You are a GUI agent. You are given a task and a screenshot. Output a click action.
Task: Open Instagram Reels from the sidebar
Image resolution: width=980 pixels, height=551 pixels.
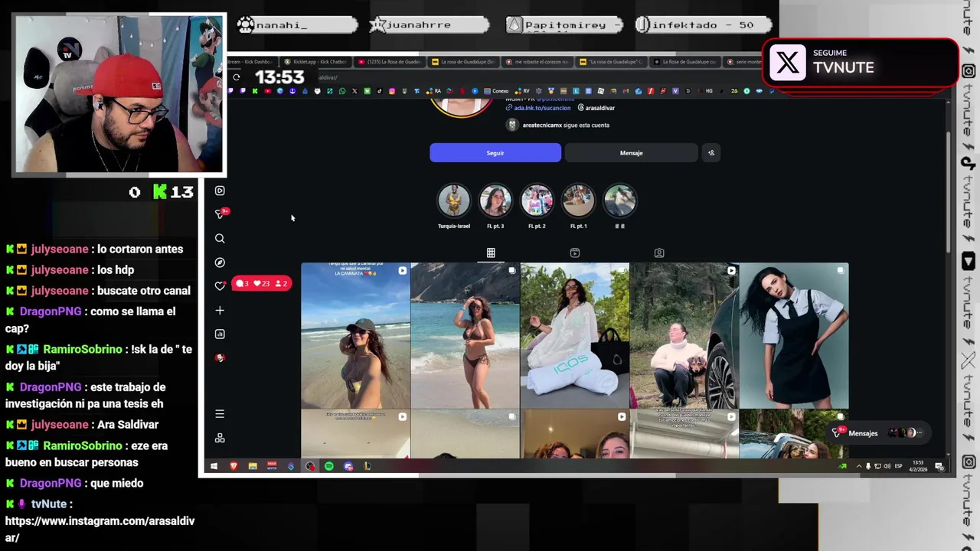pyautogui.click(x=220, y=191)
